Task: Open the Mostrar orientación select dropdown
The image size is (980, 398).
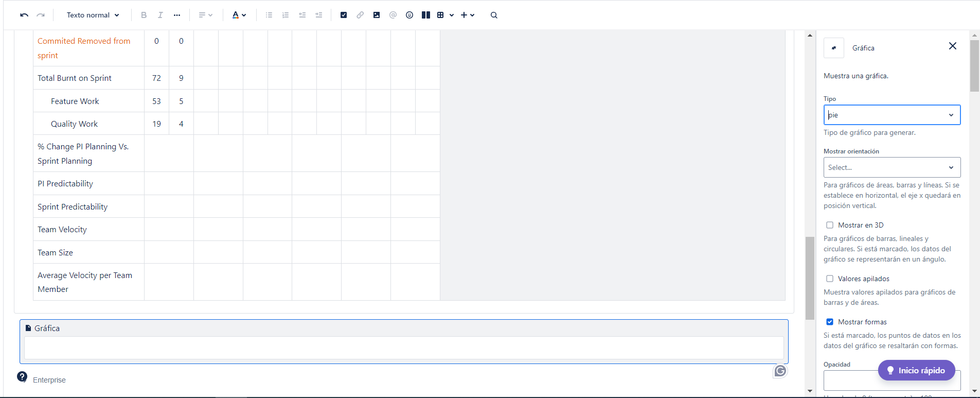Action: (x=892, y=167)
